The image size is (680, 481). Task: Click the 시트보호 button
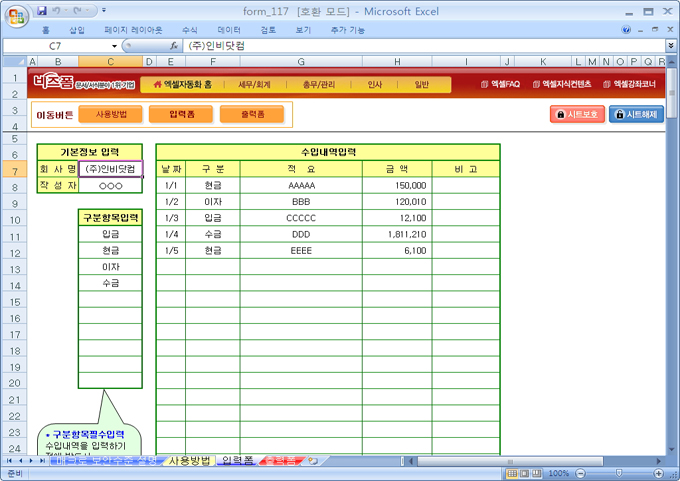[x=577, y=114]
